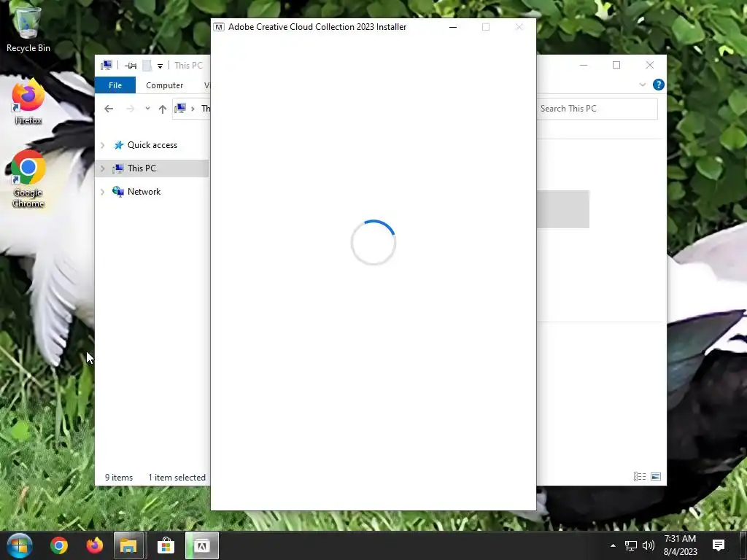Screen dimensions: 747x560
Task: Open the Action Center notifications icon
Action: (719, 545)
